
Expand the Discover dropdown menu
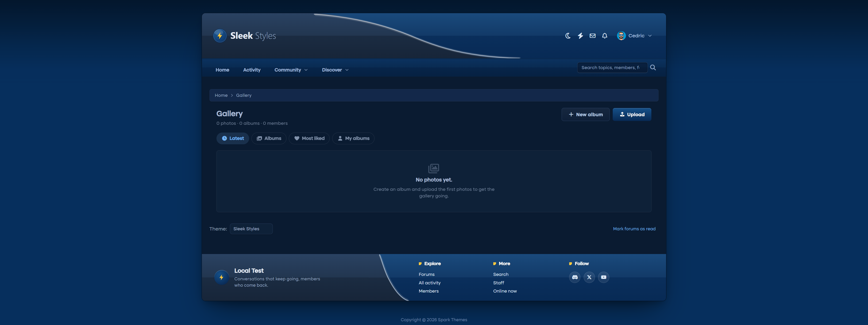(x=335, y=70)
